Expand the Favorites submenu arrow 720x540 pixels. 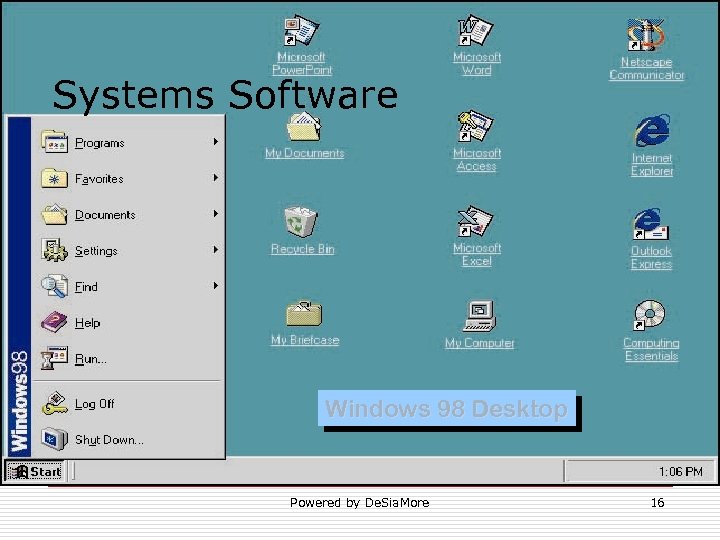point(215,178)
